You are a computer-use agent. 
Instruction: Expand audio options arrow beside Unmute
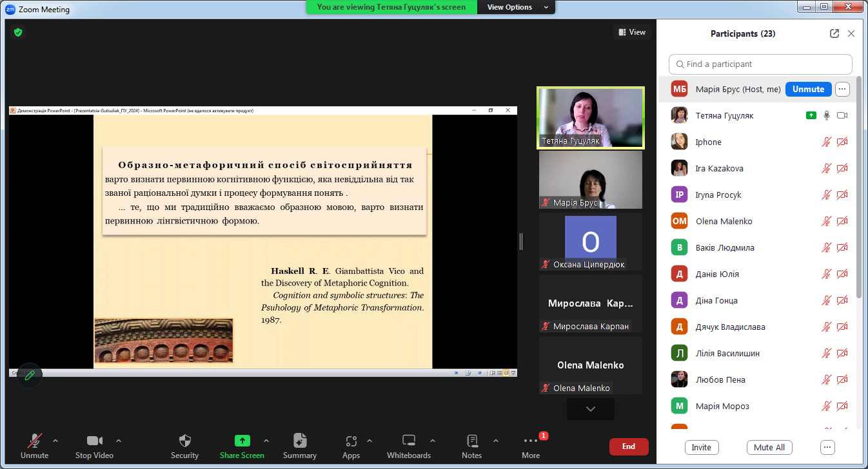pos(55,441)
